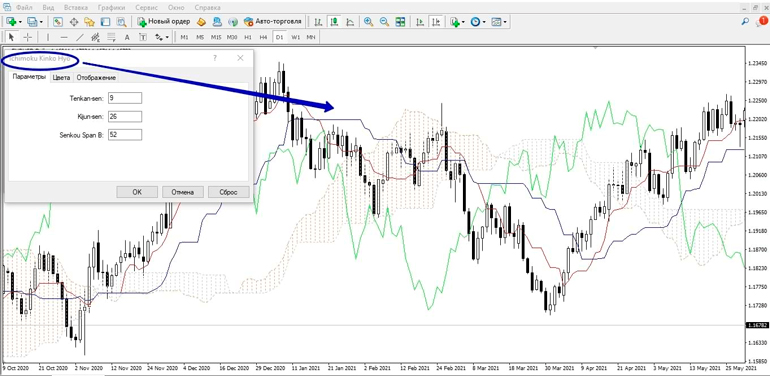Select the Fibonacci Retracement tool
This screenshot has height=376, width=770.
coord(111,37)
